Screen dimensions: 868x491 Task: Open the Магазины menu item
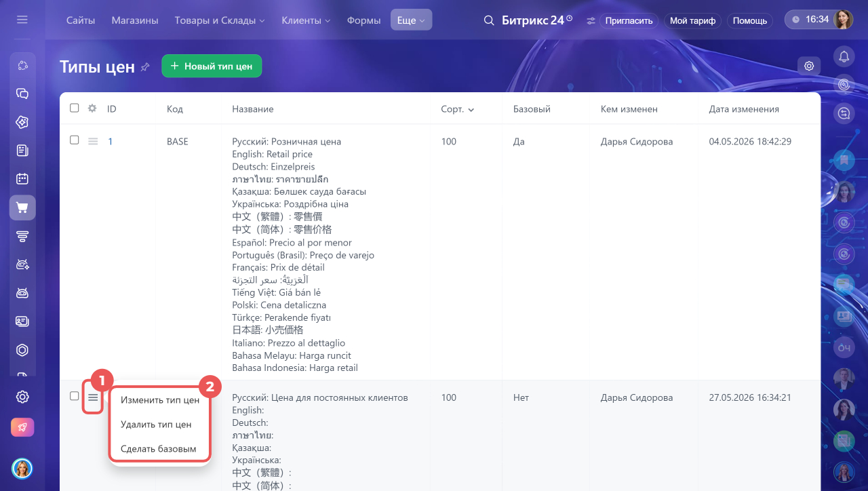(x=135, y=20)
